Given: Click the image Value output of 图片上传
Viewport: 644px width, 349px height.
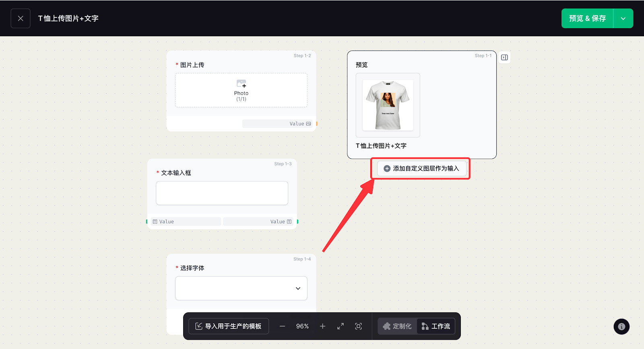Looking at the screenshot, I should pos(300,124).
